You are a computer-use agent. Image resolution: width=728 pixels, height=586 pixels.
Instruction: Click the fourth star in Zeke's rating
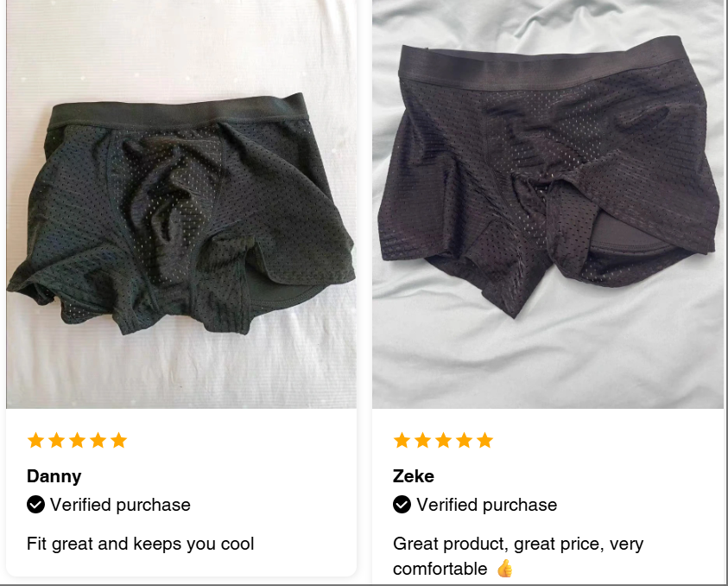465,440
